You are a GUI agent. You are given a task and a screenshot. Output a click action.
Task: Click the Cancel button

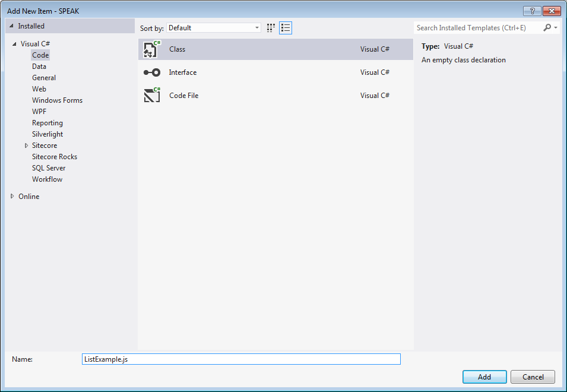pyautogui.click(x=533, y=377)
